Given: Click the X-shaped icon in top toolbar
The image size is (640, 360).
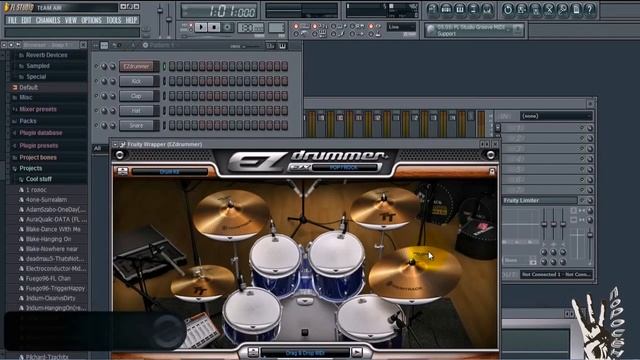Looking at the screenshot, I should [549, 9].
